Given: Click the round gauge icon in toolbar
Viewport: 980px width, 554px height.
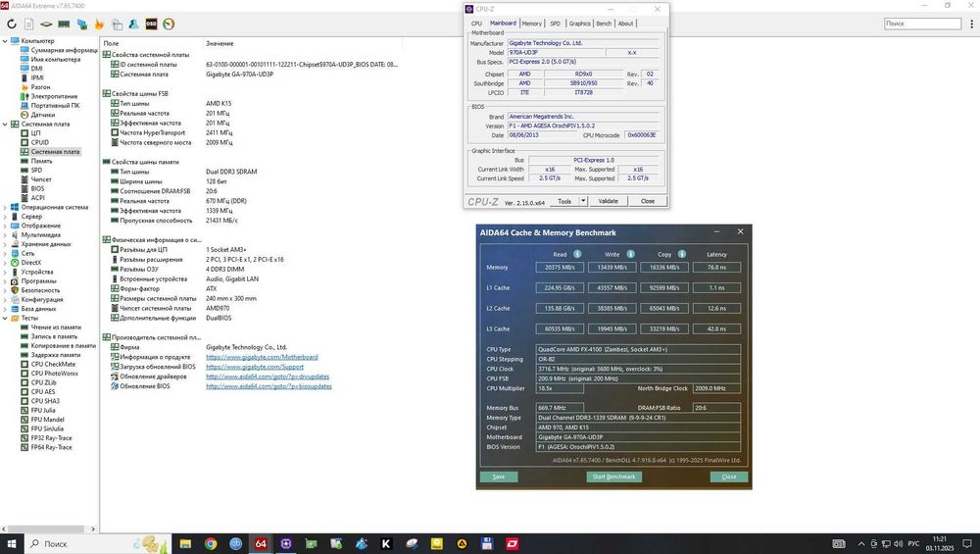Looking at the screenshot, I should point(169,24).
